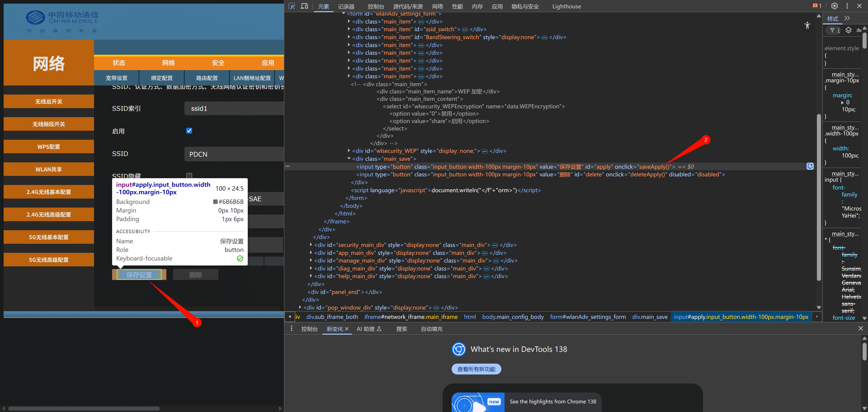The height and width of the screenshot is (412, 868).
Task: Expand the div id wlsecurity_WEP node
Action: click(x=349, y=151)
